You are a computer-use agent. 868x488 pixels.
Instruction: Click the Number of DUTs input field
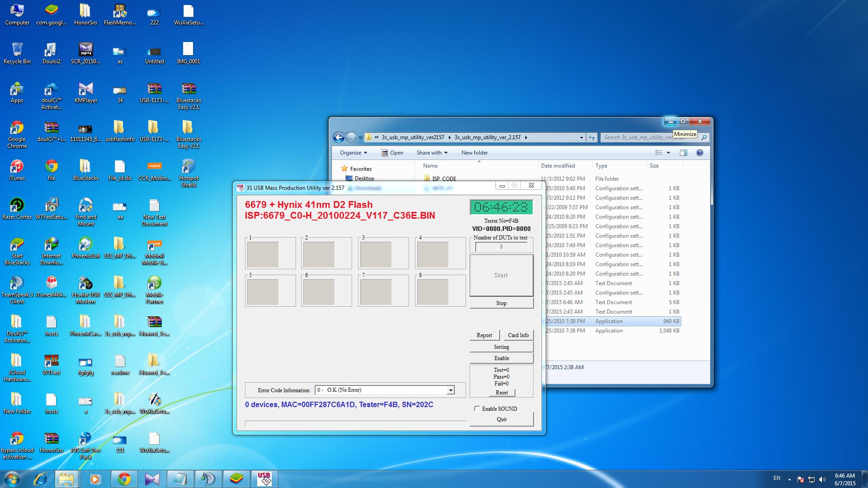pyautogui.click(x=501, y=246)
